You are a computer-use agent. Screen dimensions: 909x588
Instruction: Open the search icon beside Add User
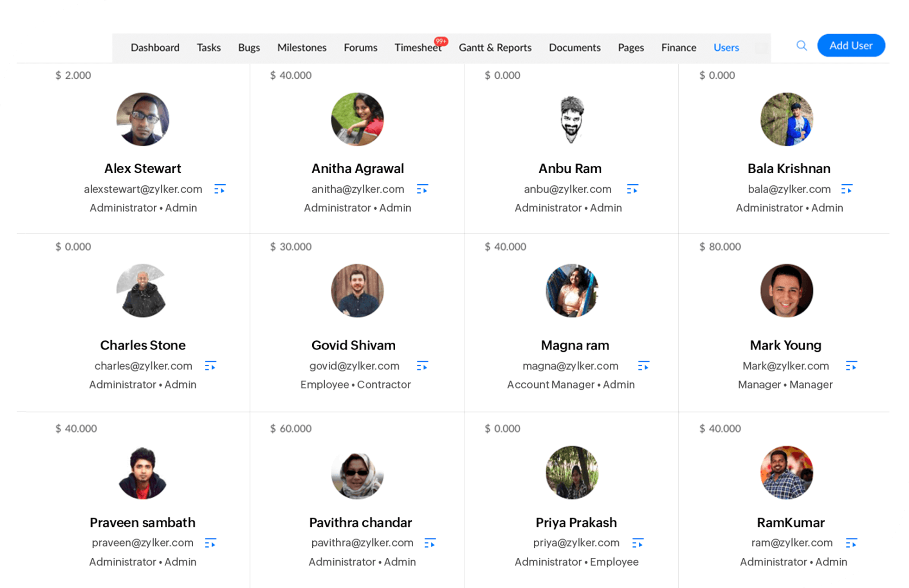[x=802, y=45]
